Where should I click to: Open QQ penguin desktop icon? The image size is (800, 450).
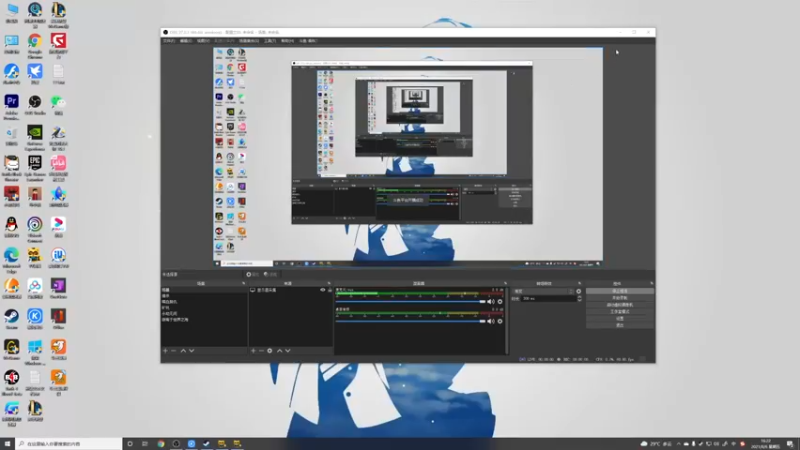(x=11, y=224)
